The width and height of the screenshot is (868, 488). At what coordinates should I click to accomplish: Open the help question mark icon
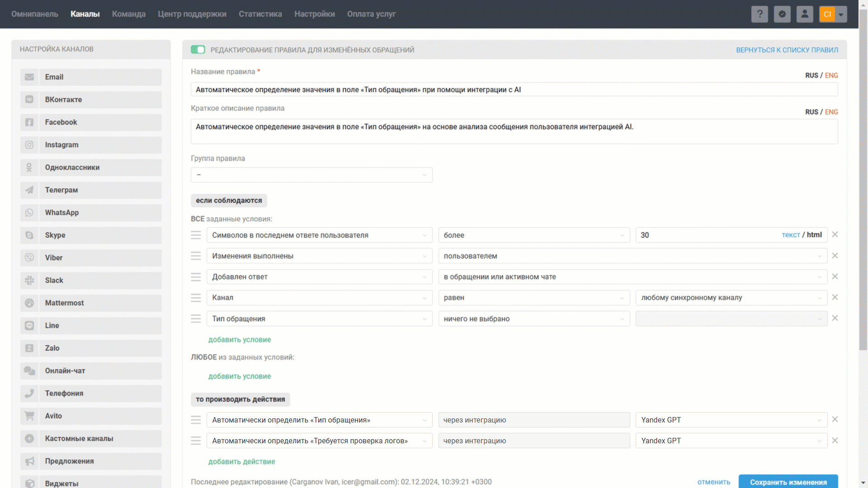(759, 14)
